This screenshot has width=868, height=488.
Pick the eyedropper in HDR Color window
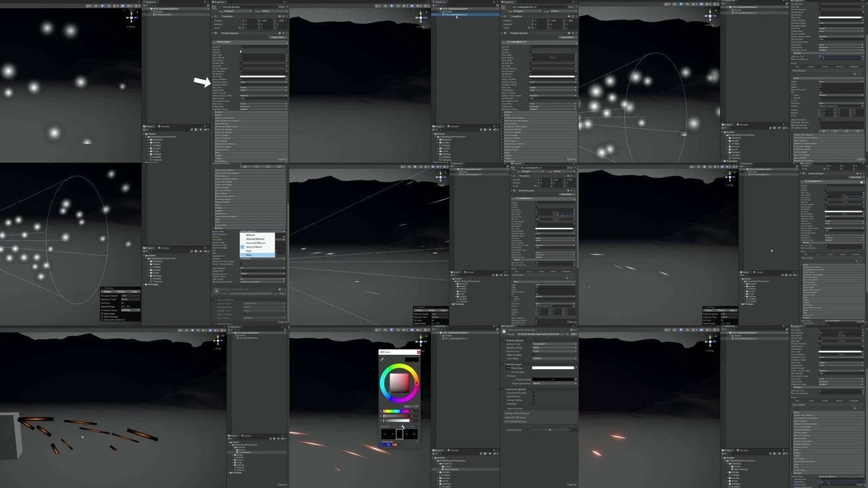pos(382,359)
